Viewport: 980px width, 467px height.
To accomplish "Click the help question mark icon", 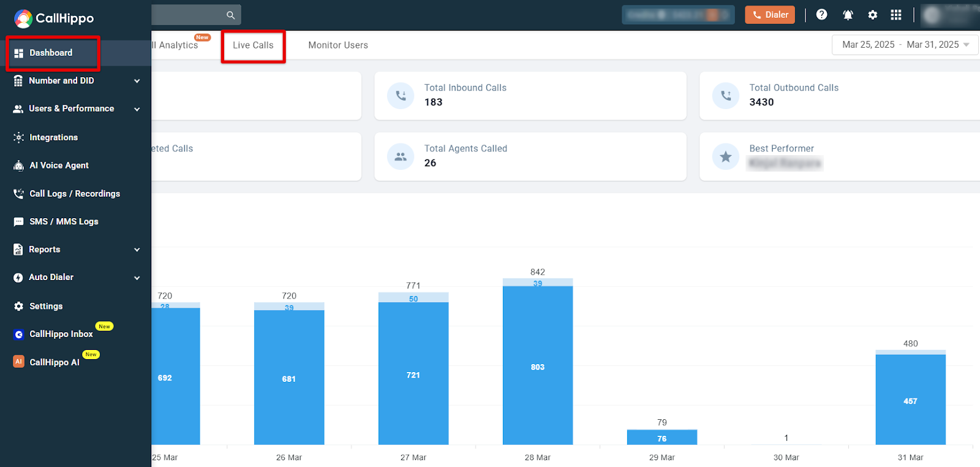I will pyautogui.click(x=822, y=15).
